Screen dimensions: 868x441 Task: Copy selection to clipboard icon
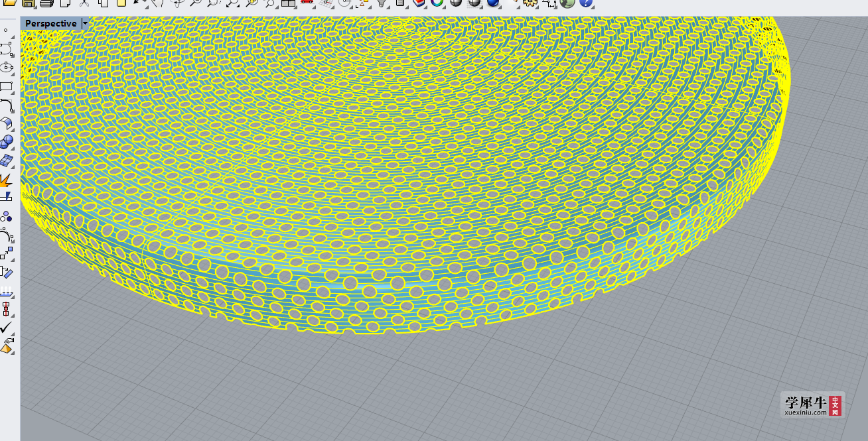click(x=103, y=3)
